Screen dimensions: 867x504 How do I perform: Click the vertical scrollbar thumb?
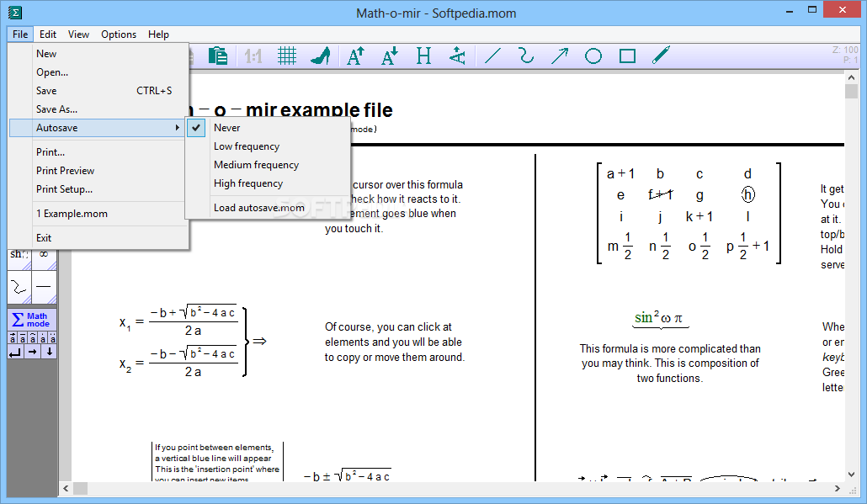coord(851,91)
